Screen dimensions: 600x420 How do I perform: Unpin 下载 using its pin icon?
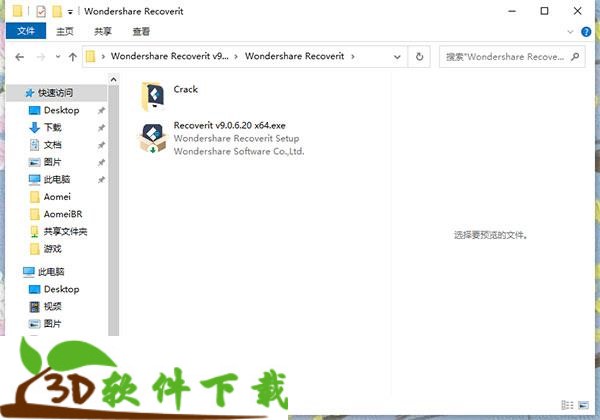(x=101, y=128)
